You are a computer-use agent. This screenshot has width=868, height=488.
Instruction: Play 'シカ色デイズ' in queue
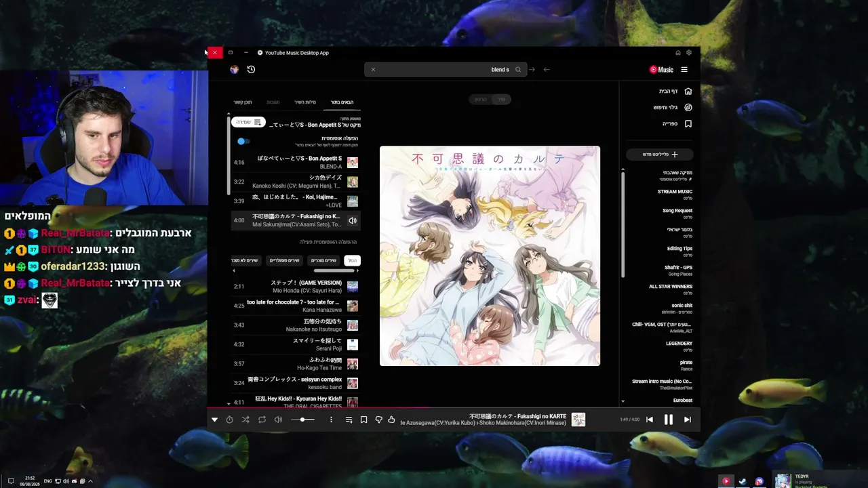coord(296,182)
